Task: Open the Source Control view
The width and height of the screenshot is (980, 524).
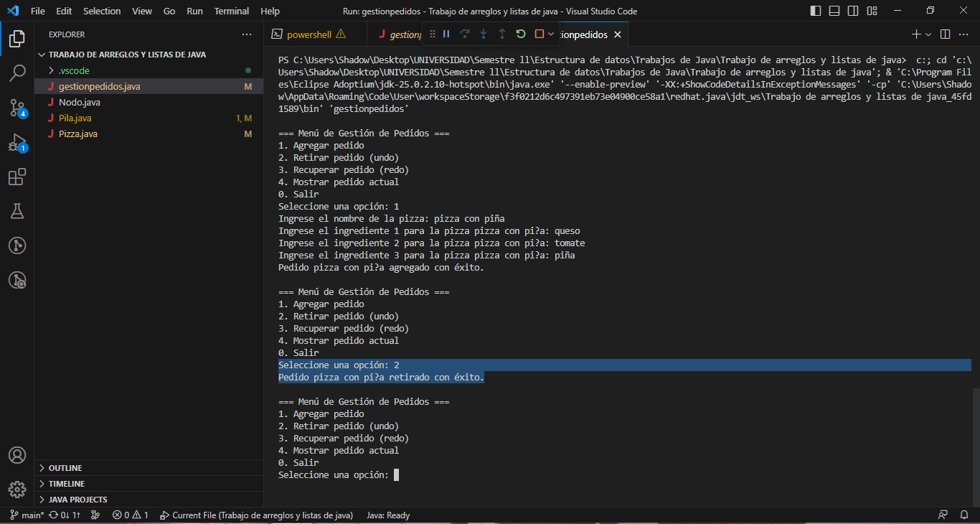Action: 17,108
